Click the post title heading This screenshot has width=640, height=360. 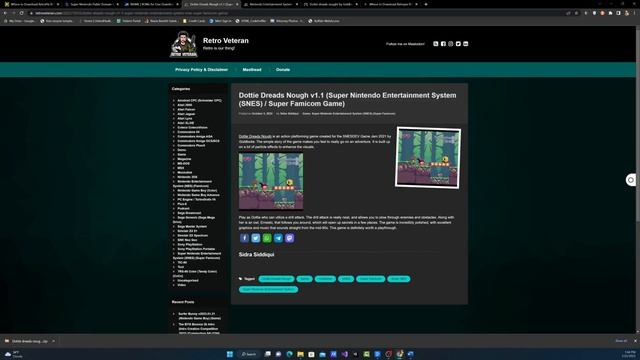point(347,99)
